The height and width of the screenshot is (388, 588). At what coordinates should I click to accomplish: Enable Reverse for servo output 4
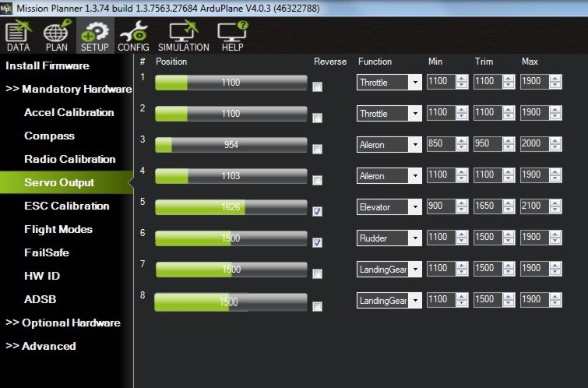pyautogui.click(x=317, y=181)
